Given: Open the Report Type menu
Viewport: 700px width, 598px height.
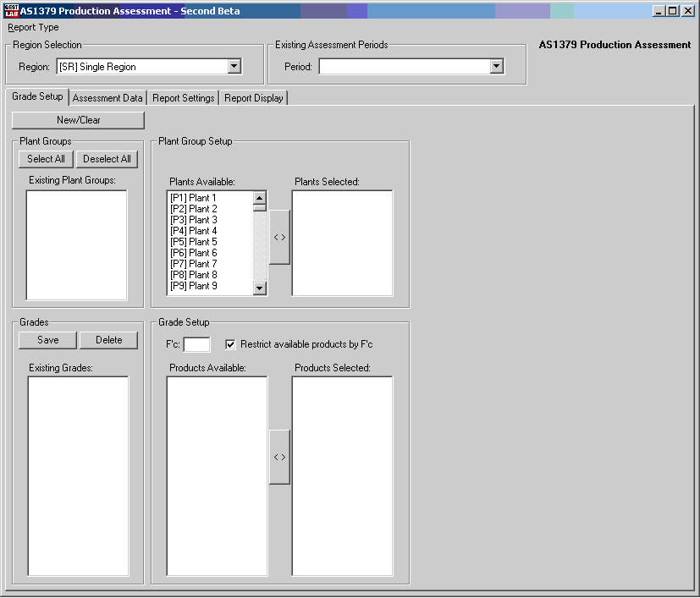Looking at the screenshot, I should click(x=34, y=27).
